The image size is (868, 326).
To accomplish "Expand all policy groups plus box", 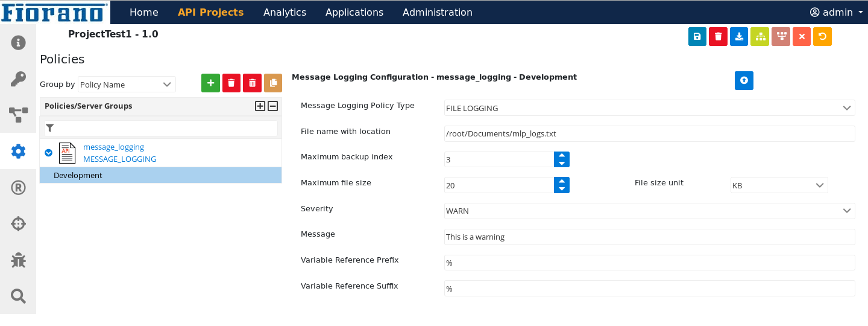I will point(260,106).
